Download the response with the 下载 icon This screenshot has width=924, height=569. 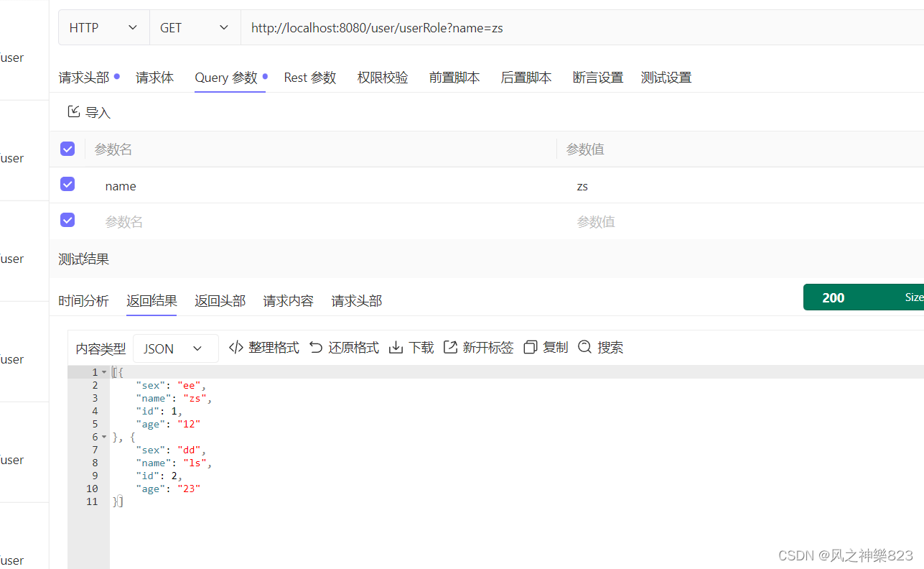(x=396, y=347)
